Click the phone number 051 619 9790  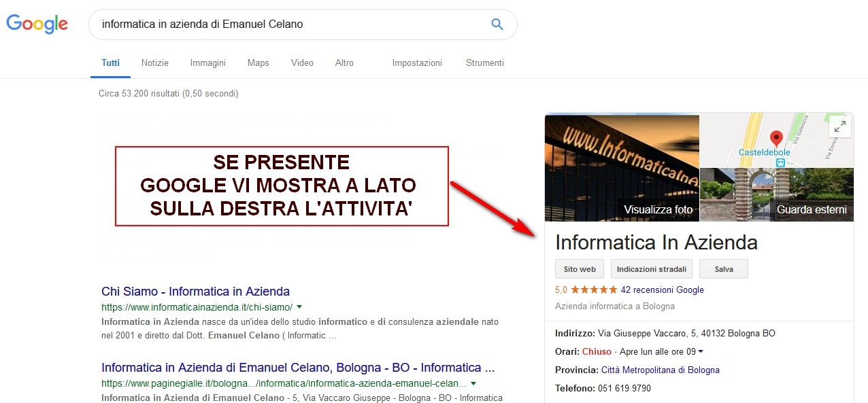(624, 389)
